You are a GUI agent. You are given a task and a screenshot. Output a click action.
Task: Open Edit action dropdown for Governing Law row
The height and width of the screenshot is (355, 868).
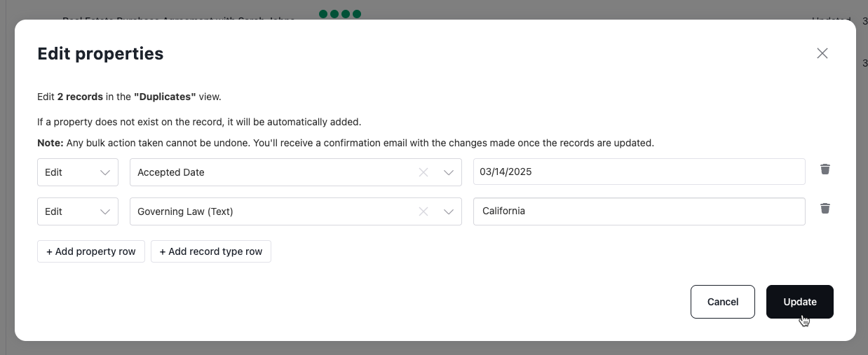pyautogui.click(x=77, y=211)
